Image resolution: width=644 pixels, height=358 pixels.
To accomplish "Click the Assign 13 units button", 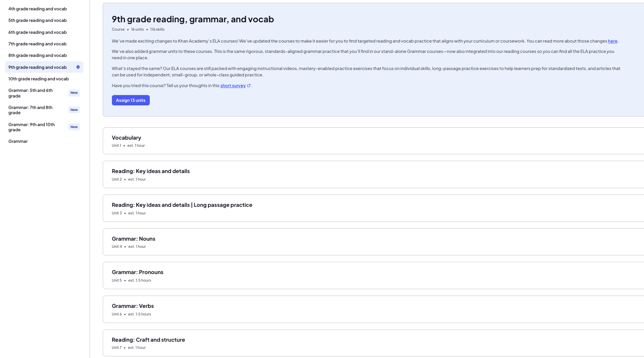I will [131, 100].
